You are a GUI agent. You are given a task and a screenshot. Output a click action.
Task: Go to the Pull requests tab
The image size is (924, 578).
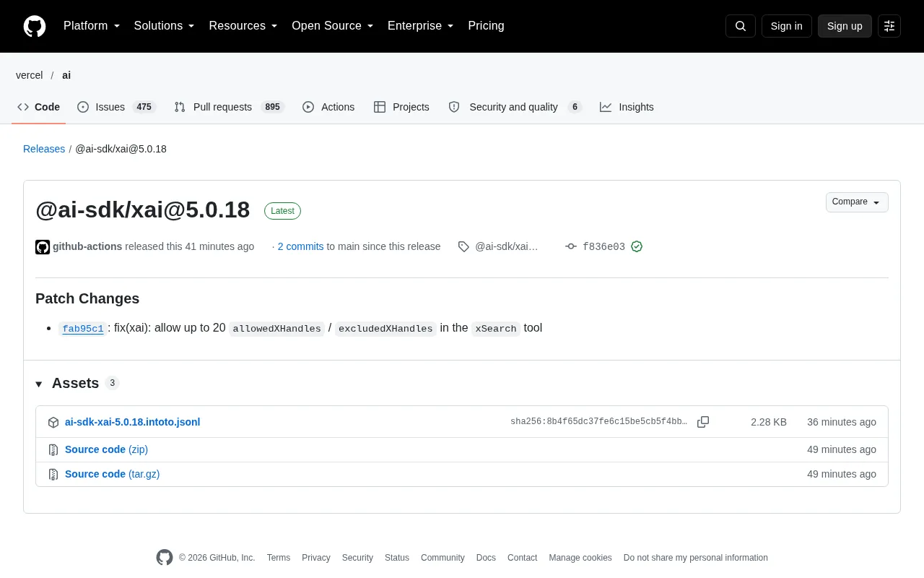(x=230, y=107)
